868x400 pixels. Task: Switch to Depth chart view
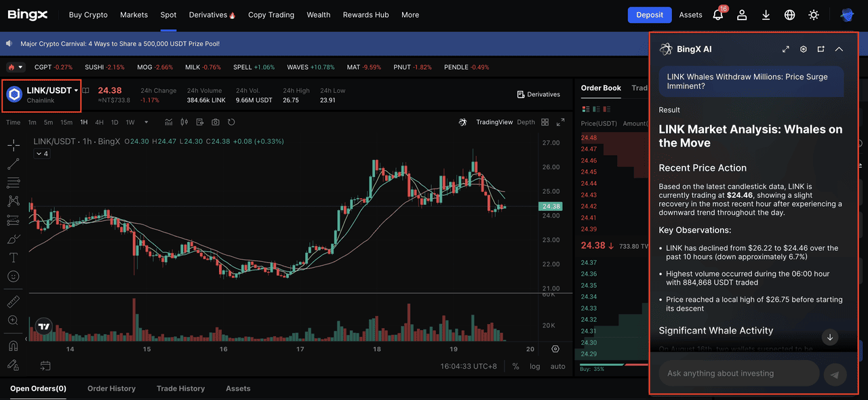(x=526, y=122)
